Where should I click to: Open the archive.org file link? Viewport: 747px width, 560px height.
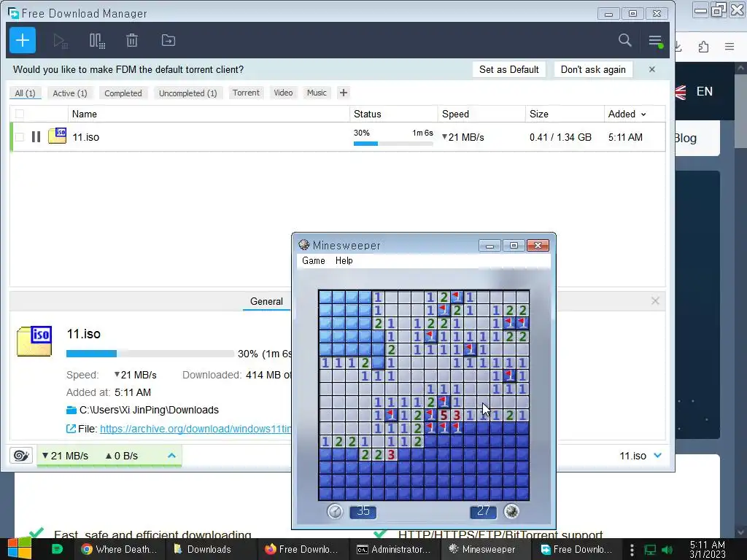pyautogui.click(x=196, y=429)
